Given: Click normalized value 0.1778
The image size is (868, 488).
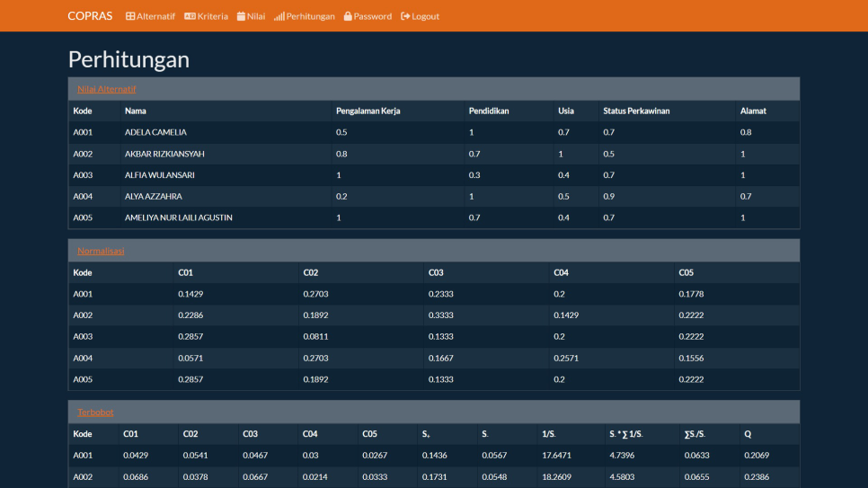Looking at the screenshot, I should pos(691,294).
